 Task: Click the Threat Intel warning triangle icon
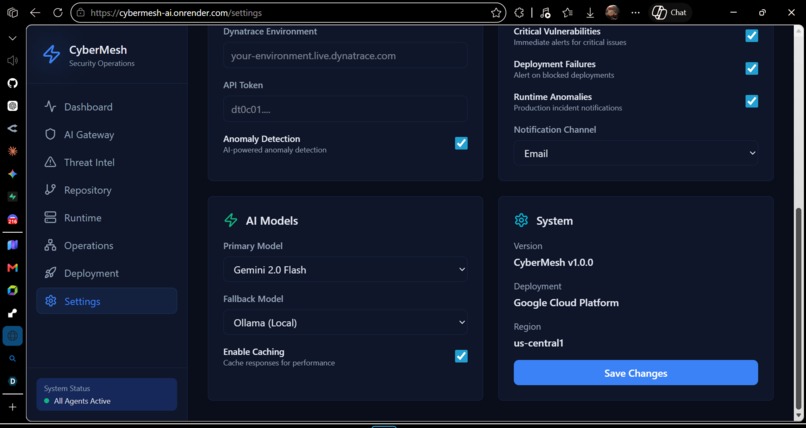point(50,162)
